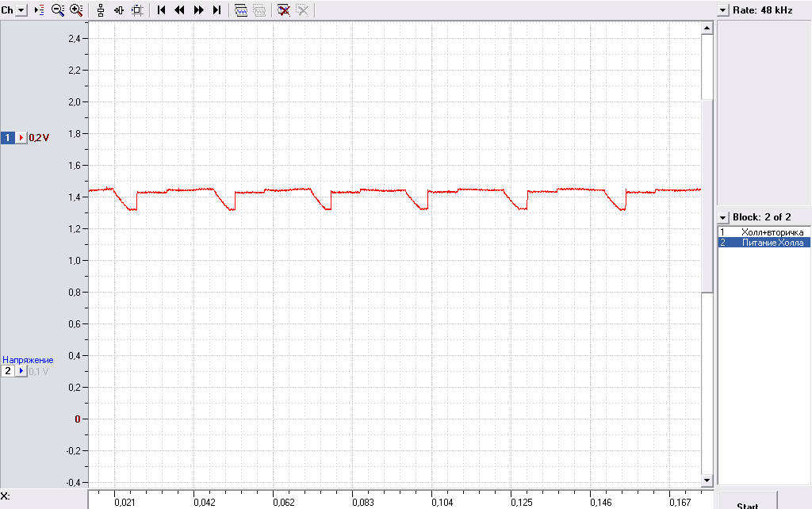Fast-forward to the next frame
Viewport: 812px width, 509px height.
[x=198, y=10]
